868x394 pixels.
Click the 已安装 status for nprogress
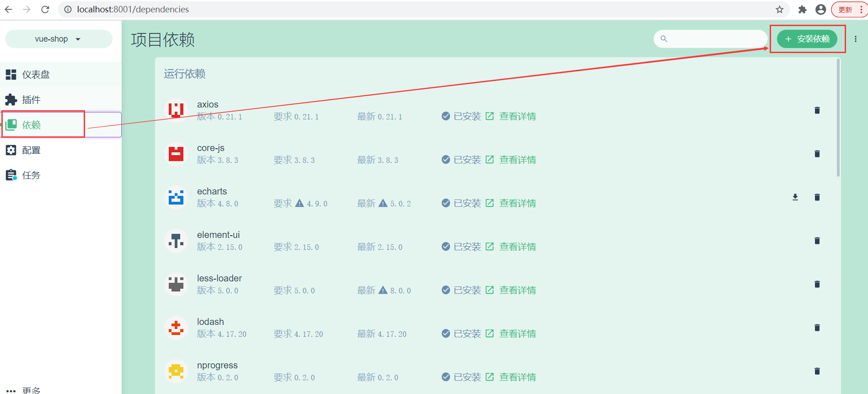tap(461, 377)
